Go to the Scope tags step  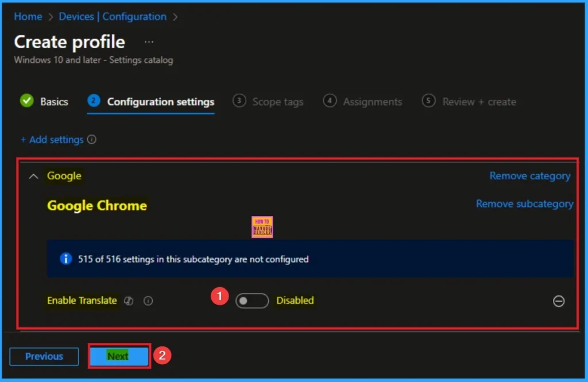(277, 102)
